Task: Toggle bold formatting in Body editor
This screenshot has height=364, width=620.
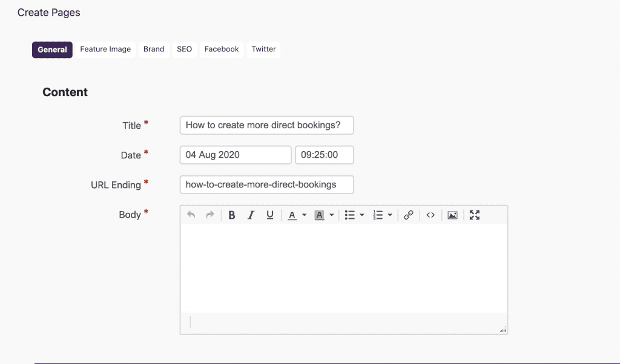Action: click(x=232, y=215)
